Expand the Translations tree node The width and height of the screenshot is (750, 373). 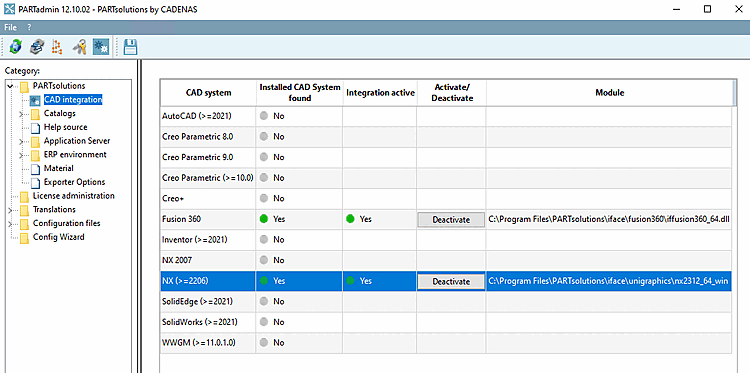pyautogui.click(x=11, y=210)
